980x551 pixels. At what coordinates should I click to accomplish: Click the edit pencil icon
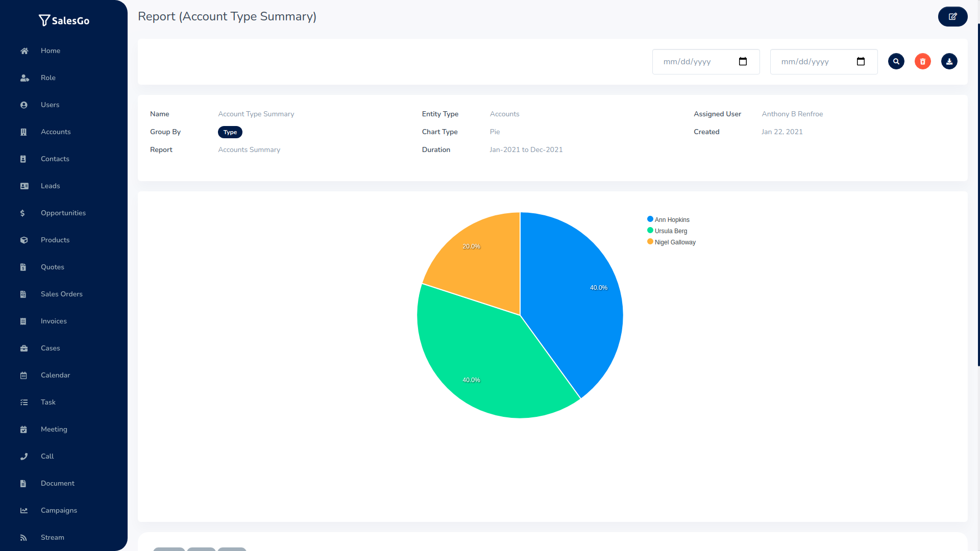coord(952,16)
